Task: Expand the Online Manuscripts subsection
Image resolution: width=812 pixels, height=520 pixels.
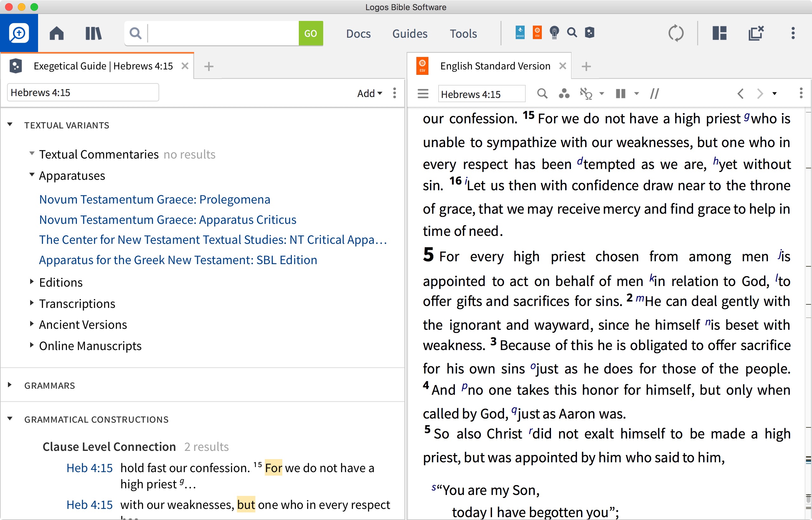Action: [32, 345]
